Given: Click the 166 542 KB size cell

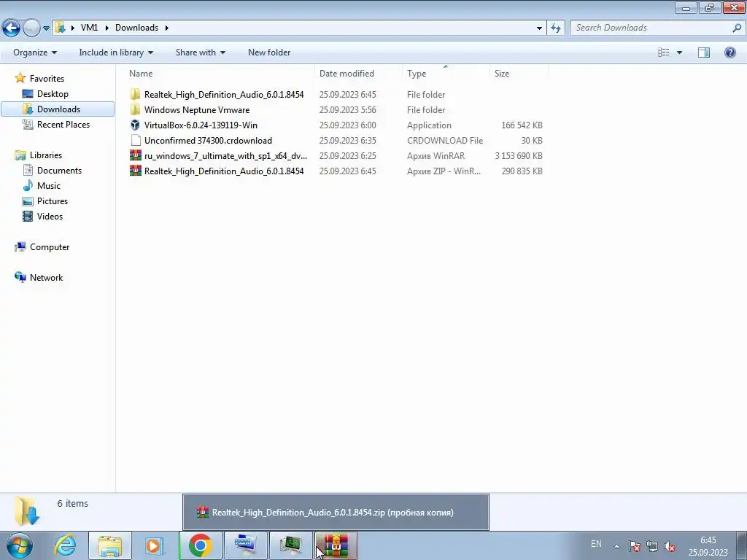Looking at the screenshot, I should (522, 125).
